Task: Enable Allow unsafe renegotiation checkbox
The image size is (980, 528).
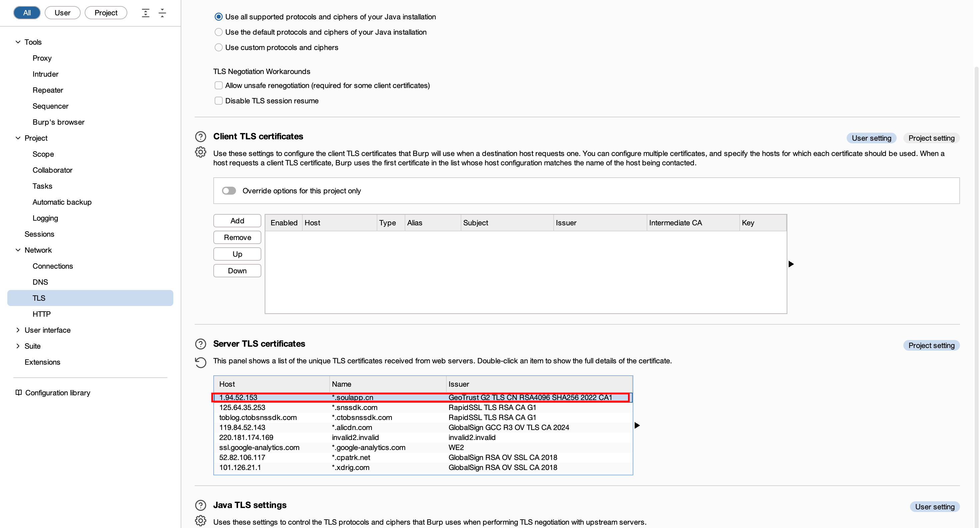Action: pyautogui.click(x=218, y=86)
